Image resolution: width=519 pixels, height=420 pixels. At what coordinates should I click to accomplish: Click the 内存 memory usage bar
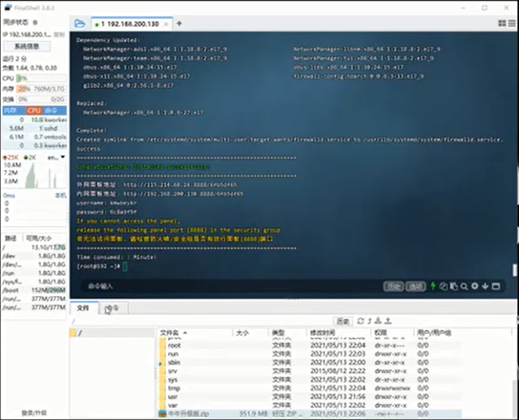tap(41, 89)
